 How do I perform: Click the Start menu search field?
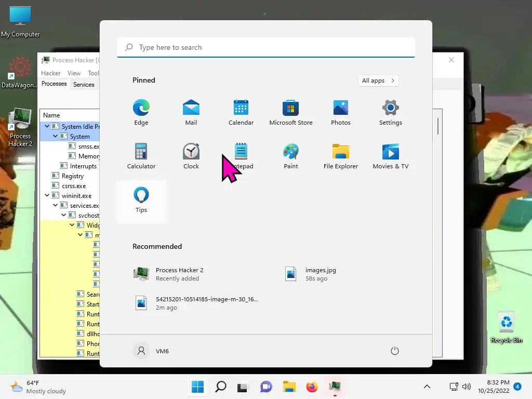pos(266,47)
